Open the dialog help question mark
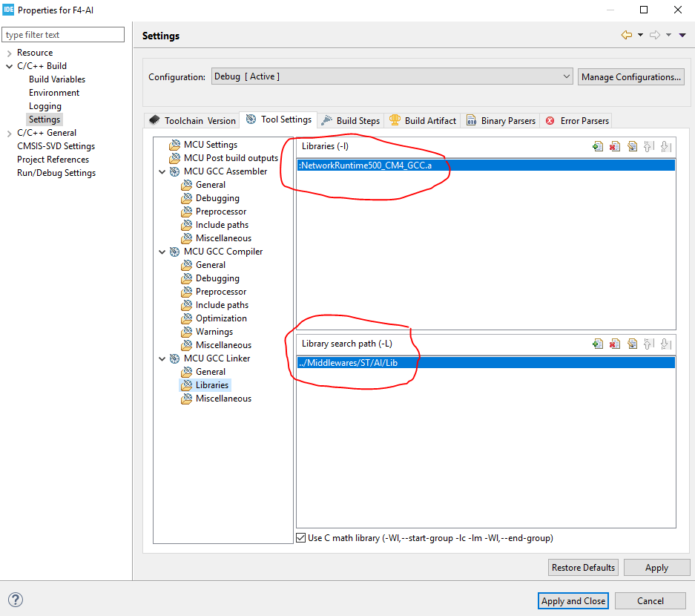 (16, 600)
